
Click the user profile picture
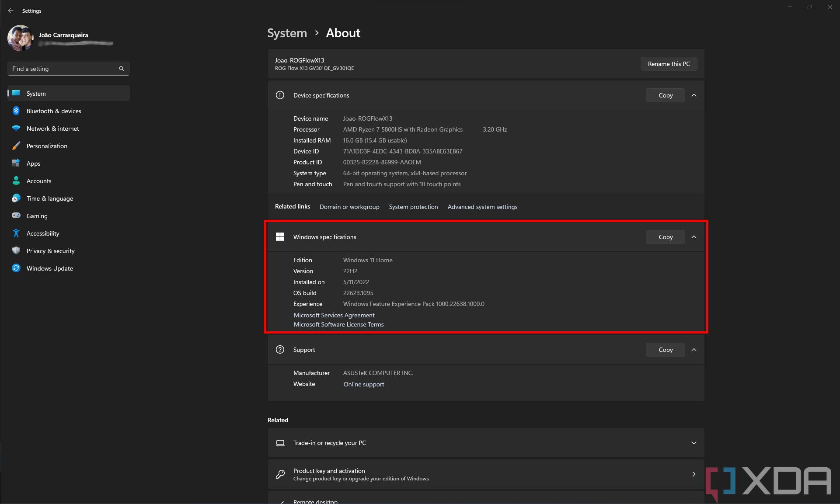point(20,38)
